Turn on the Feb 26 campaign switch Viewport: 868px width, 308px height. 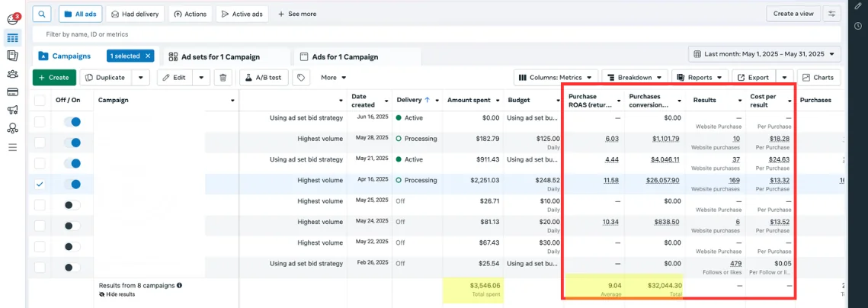click(72, 268)
